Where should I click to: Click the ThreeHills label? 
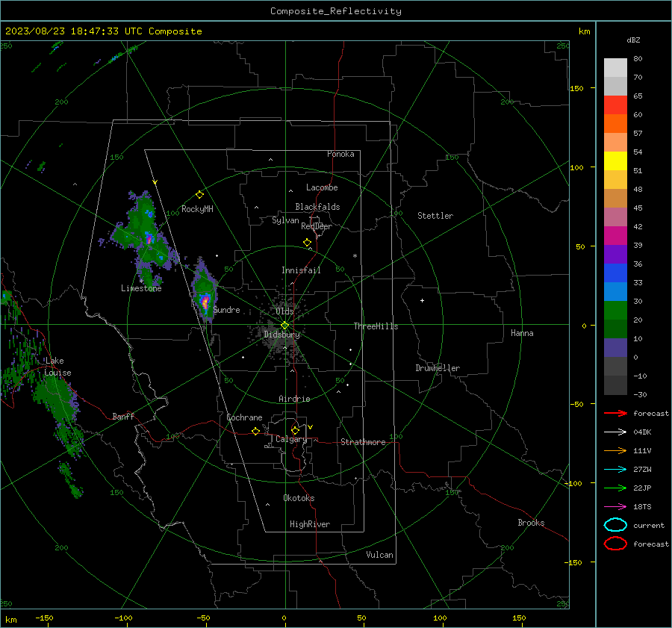[376, 326]
